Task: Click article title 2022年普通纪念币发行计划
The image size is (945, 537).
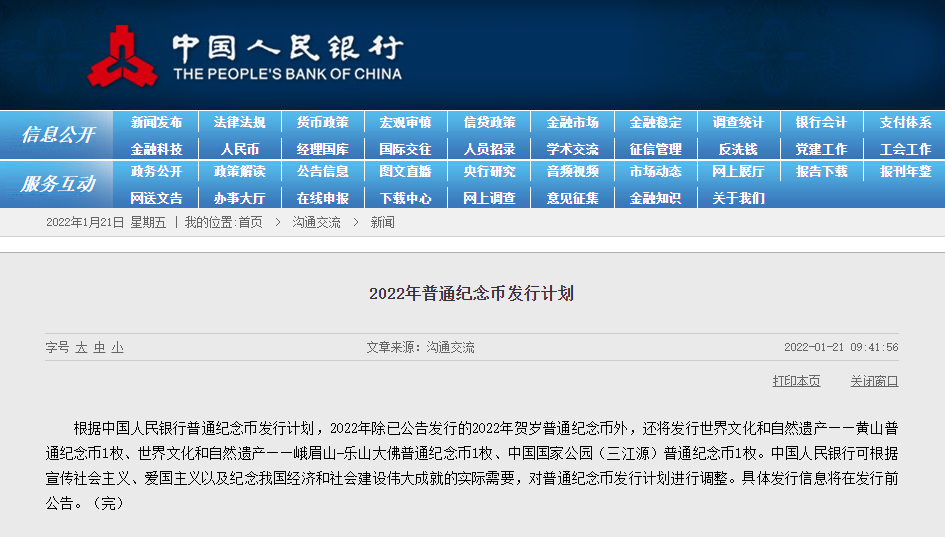Action: (x=471, y=294)
